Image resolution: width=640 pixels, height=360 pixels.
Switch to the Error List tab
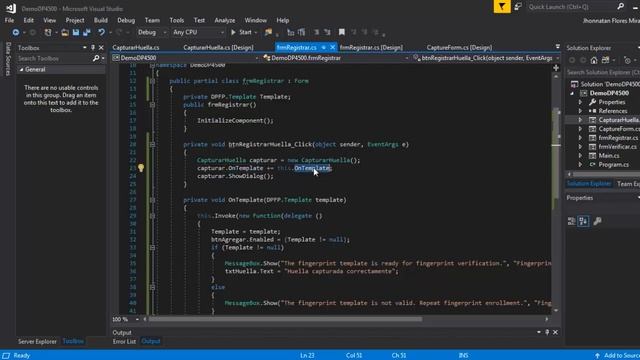coord(124,341)
